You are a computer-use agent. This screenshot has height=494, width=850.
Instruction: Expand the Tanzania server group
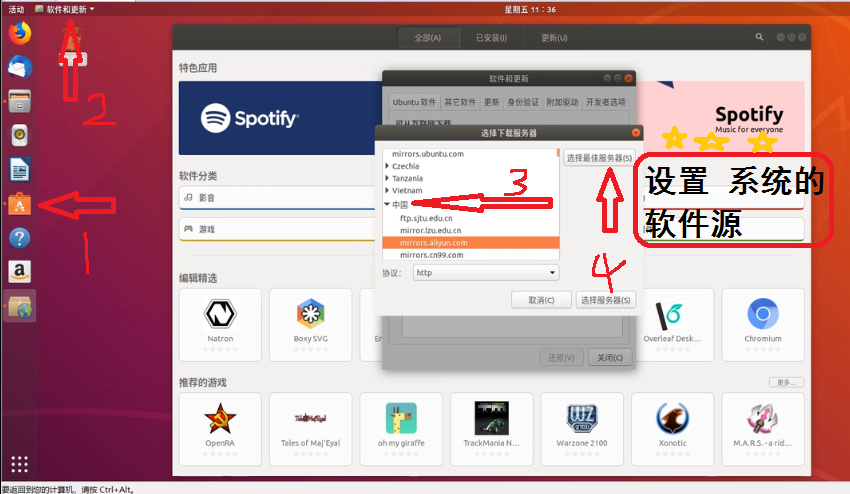click(387, 178)
